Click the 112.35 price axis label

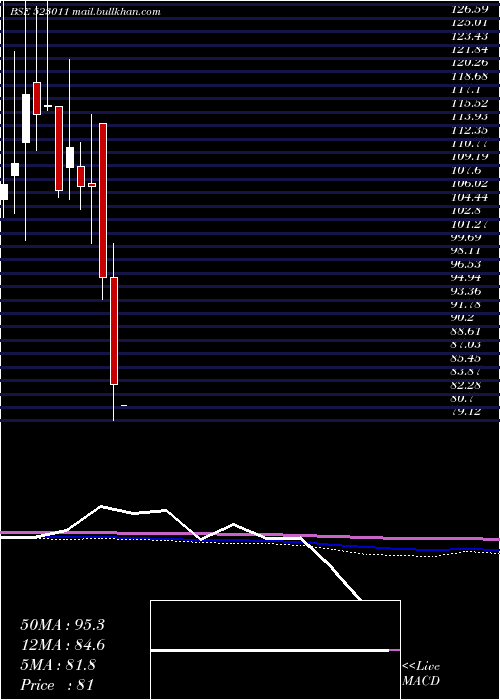(471, 129)
